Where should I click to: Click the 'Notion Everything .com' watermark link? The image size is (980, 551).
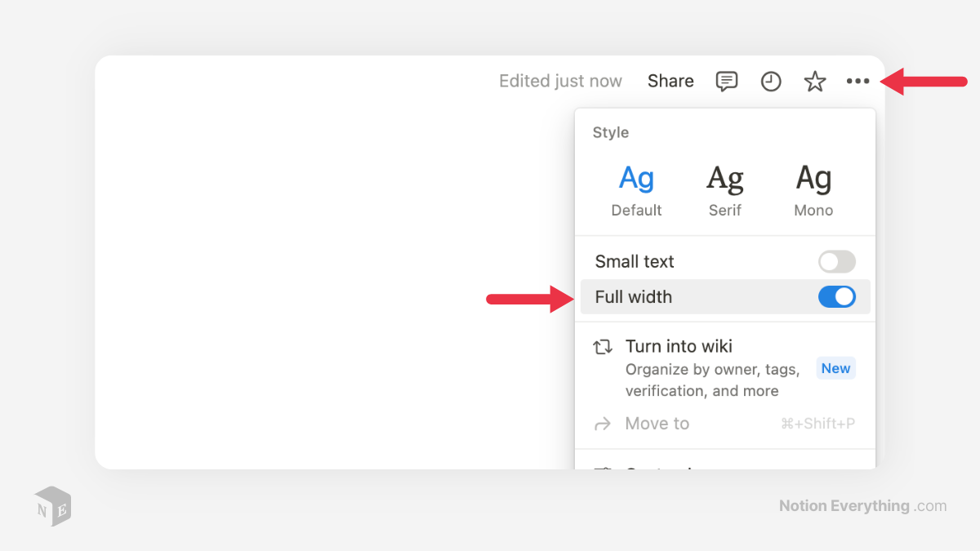pos(862,506)
